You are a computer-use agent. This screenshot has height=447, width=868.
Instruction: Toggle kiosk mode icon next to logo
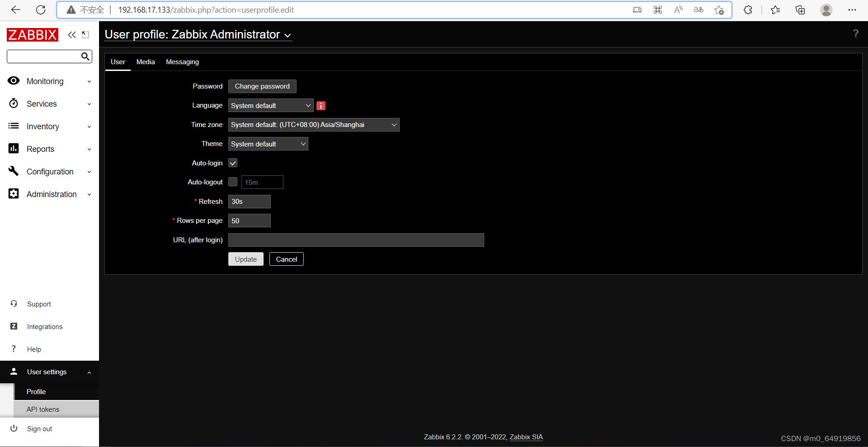[85, 35]
